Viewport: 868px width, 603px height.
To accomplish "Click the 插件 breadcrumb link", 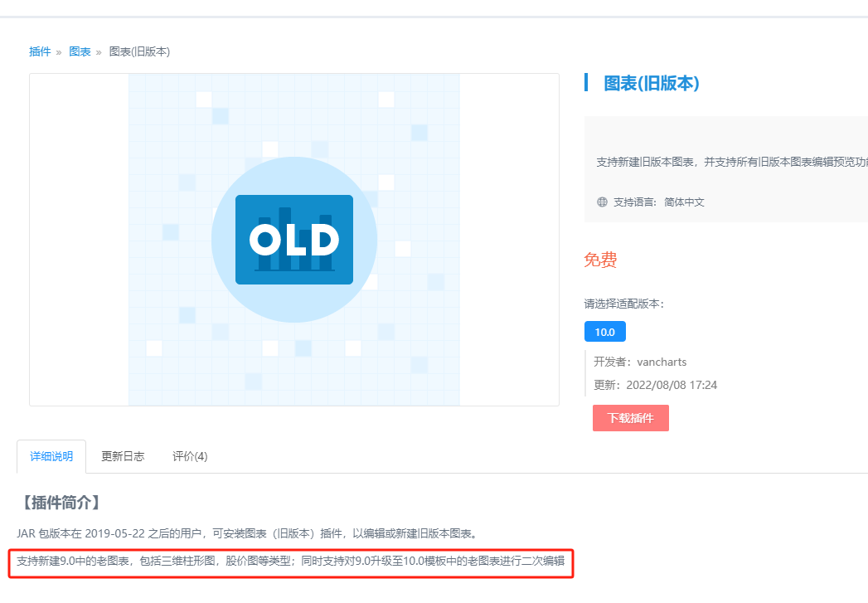I will click(x=40, y=51).
